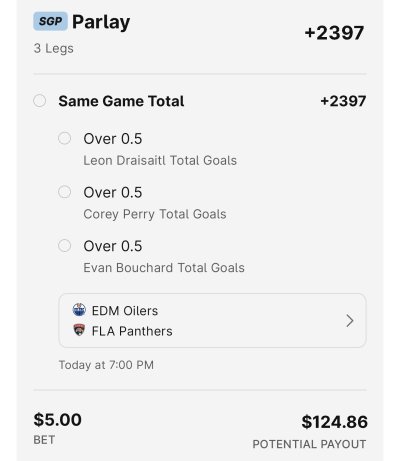The height and width of the screenshot is (461, 400).
Task: Click the $124.86 potential payout
Action: (334, 422)
